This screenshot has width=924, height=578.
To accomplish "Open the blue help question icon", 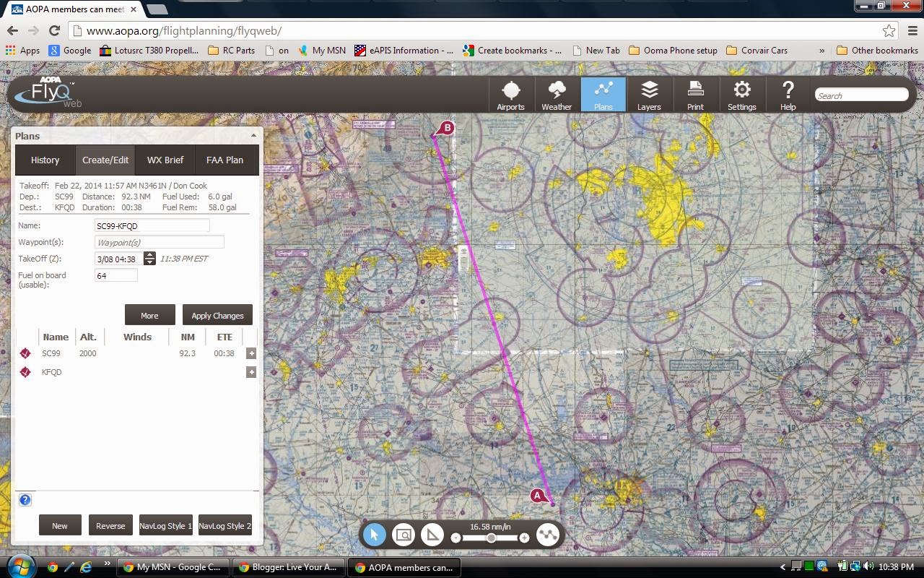I will 25,500.
